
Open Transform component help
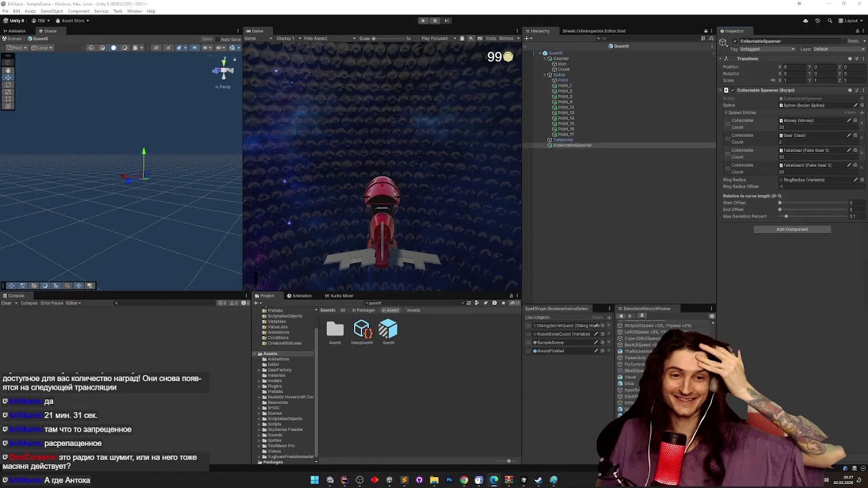(850, 59)
